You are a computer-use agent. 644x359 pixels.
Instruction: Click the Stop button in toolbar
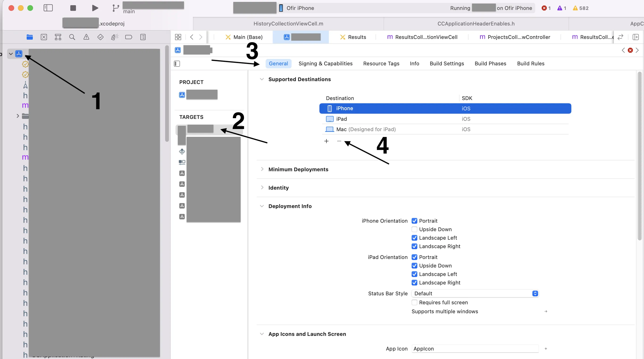[x=73, y=8]
